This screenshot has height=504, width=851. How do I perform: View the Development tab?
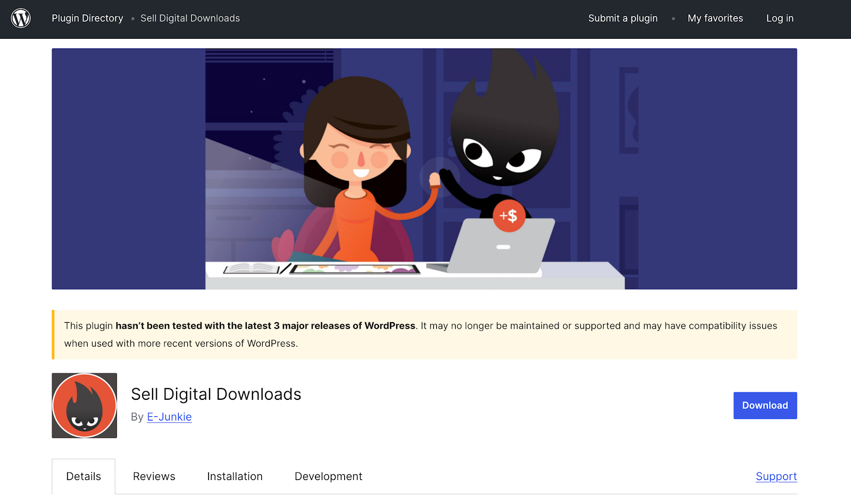pyautogui.click(x=328, y=476)
